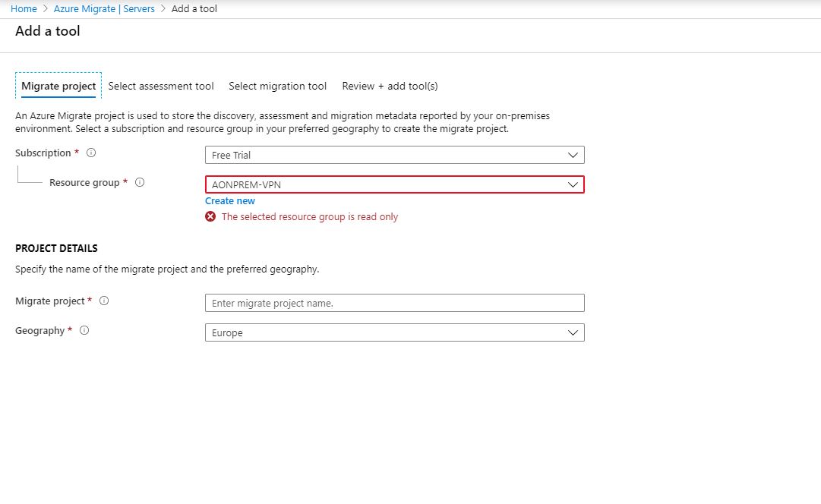Click the Resource group info icon
Image resolution: width=821 pixels, height=504 pixels.
pyautogui.click(x=140, y=183)
